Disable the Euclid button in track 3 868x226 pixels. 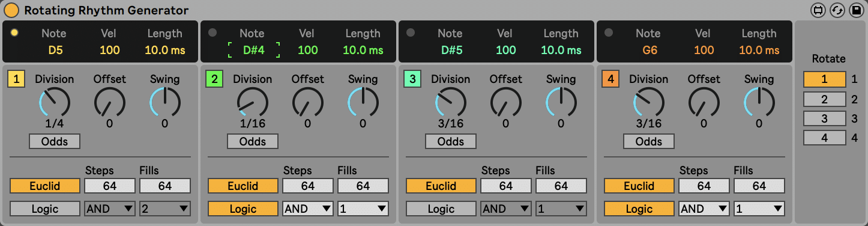(441, 186)
